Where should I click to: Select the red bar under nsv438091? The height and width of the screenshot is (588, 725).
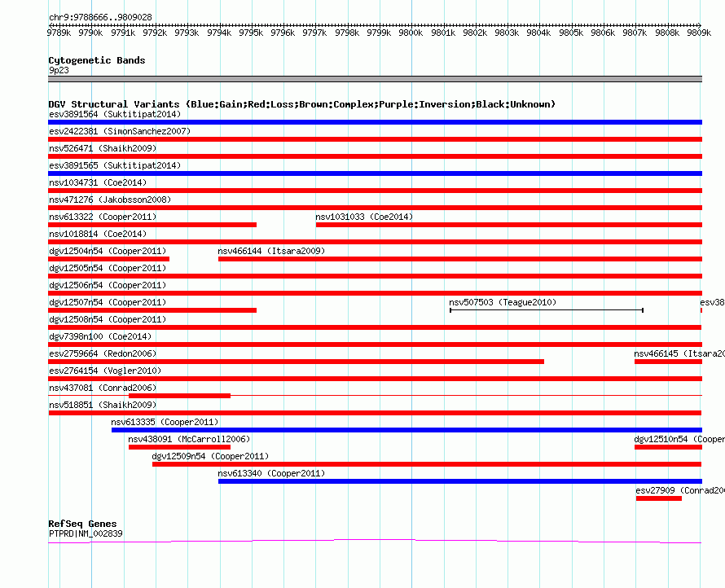pyautogui.click(x=179, y=447)
